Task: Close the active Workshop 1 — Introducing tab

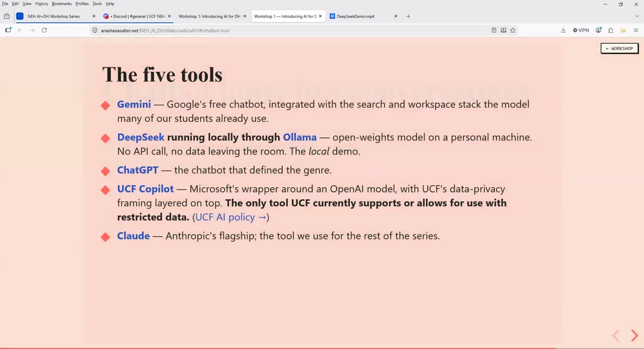Action: tap(320, 16)
